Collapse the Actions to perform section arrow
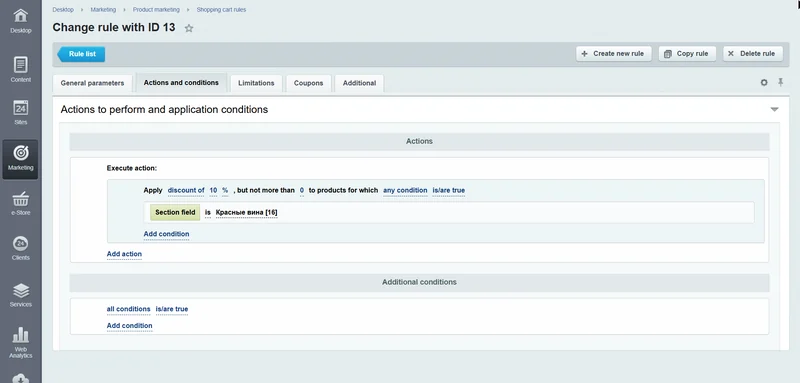 774,110
